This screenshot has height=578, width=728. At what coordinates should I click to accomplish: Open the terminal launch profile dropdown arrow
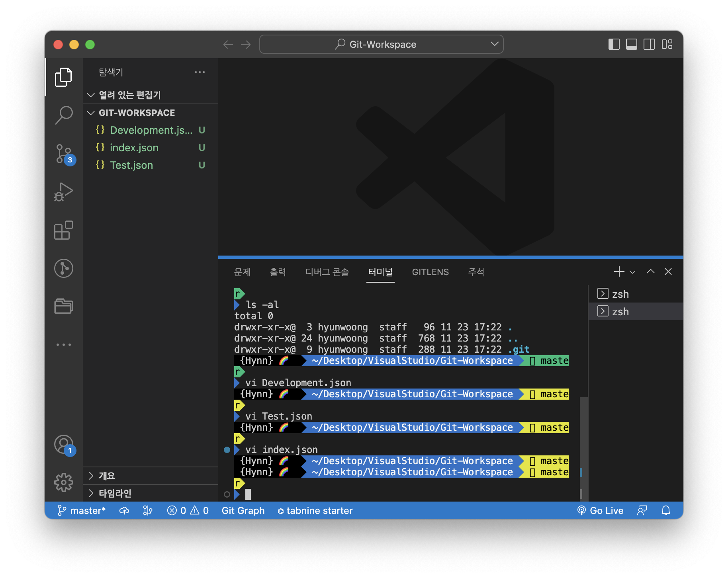(x=632, y=272)
